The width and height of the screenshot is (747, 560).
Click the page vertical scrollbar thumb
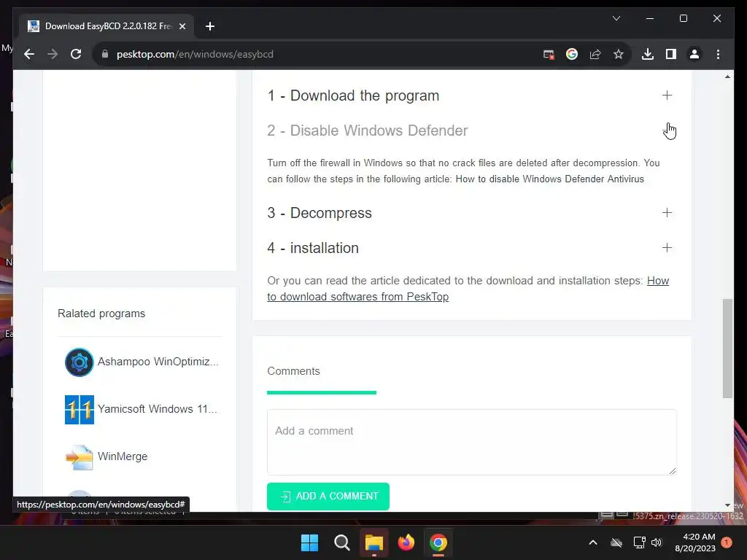click(727, 349)
